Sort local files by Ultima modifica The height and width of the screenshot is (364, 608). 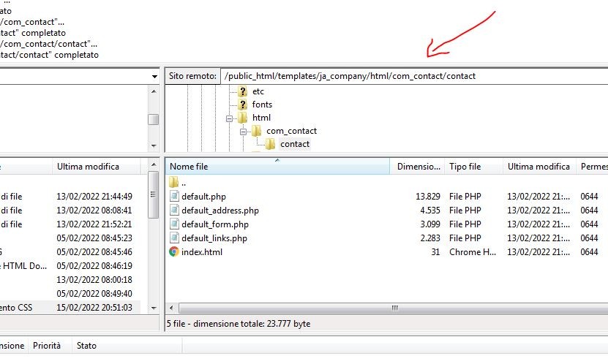pos(96,167)
